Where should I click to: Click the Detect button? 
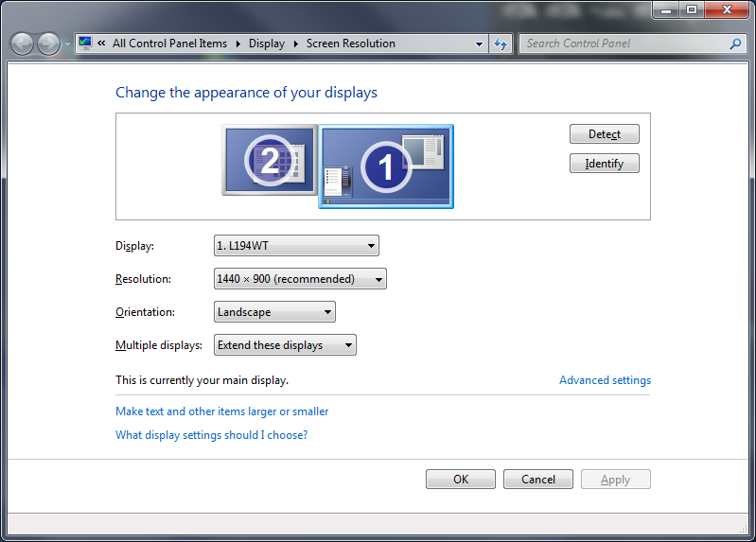[604, 134]
